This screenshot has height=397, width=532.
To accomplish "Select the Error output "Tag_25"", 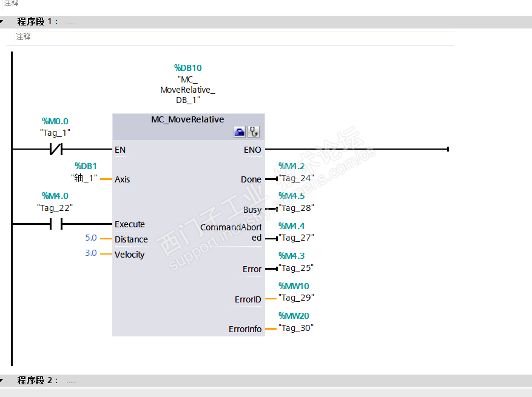I will coord(296,268).
